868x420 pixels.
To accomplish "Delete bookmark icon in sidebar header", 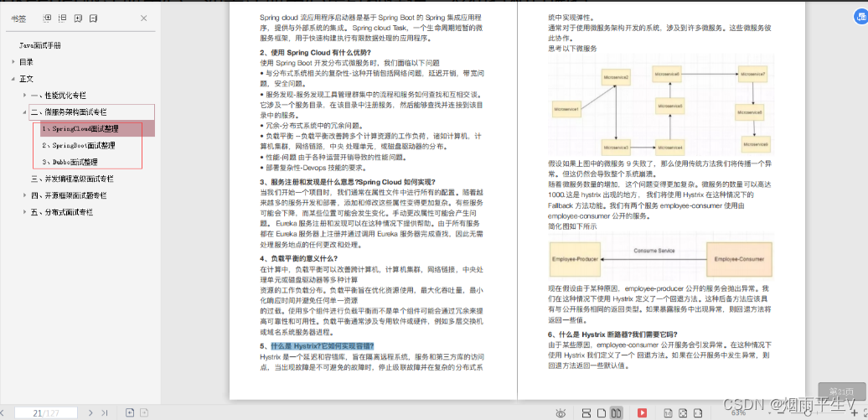I will pyautogui.click(x=94, y=18).
